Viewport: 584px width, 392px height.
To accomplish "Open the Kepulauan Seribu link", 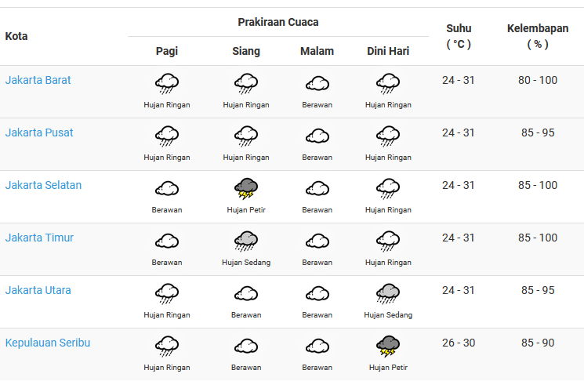I will click(48, 343).
